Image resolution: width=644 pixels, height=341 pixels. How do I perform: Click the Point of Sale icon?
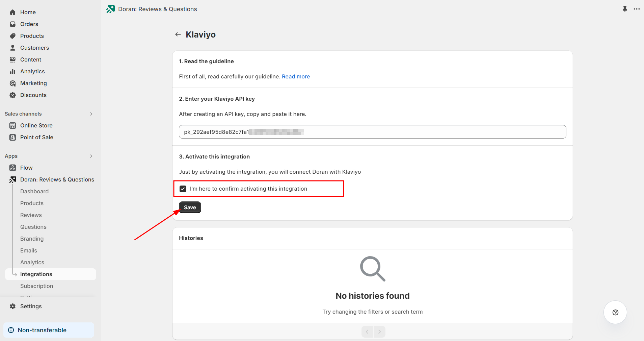(13, 137)
